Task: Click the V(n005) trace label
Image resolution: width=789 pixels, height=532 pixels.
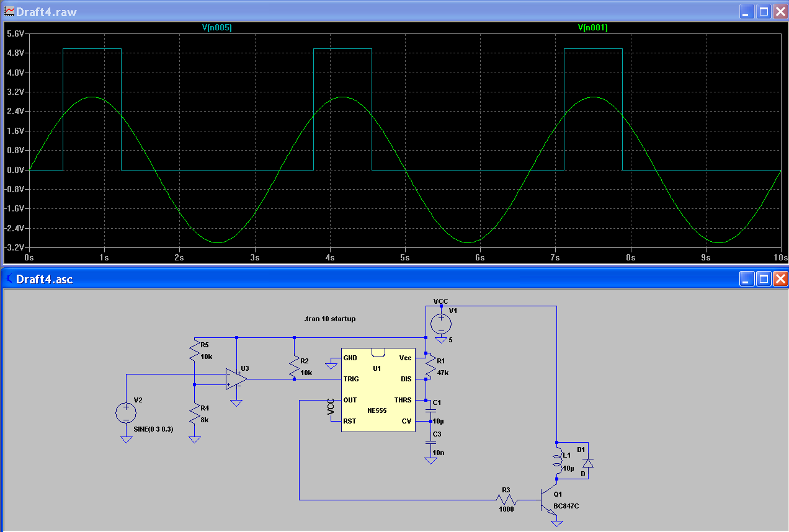Action: click(217, 27)
